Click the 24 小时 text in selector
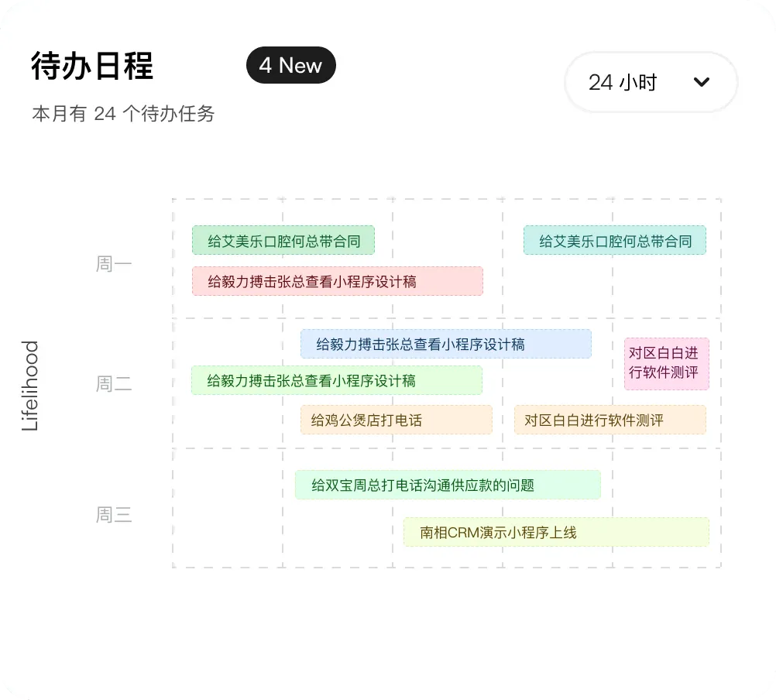The width and height of the screenshot is (776, 700). (x=622, y=82)
